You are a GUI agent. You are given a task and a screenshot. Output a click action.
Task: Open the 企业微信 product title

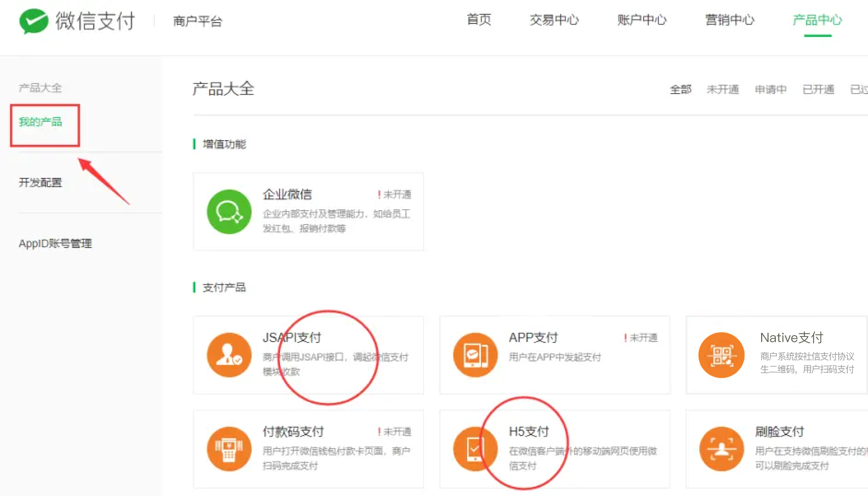287,194
